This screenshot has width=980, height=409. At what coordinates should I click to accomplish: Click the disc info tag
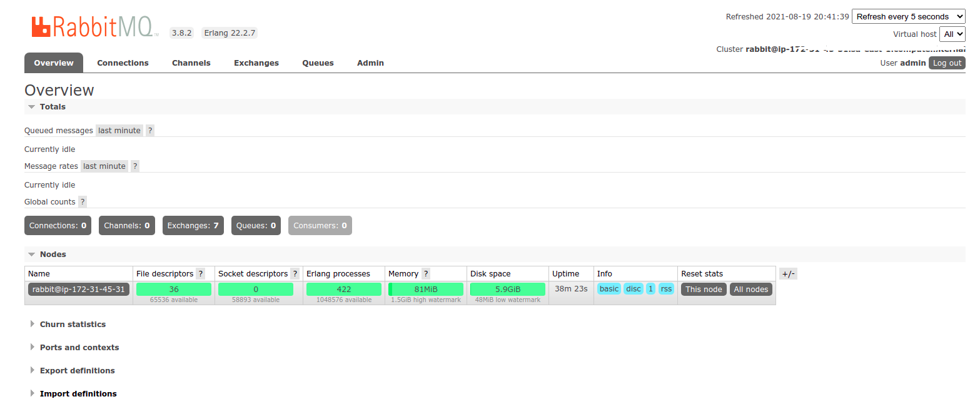pyautogui.click(x=634, y=289)
